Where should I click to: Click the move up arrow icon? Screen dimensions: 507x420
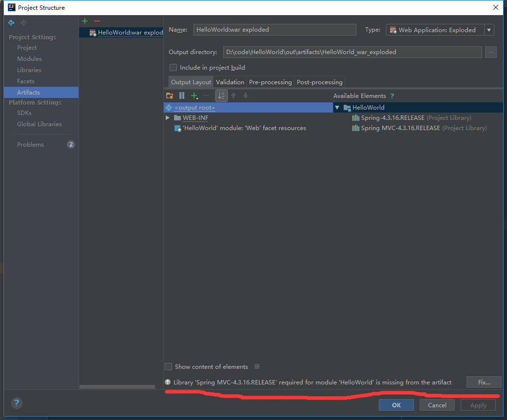click(x=234, y=95)
